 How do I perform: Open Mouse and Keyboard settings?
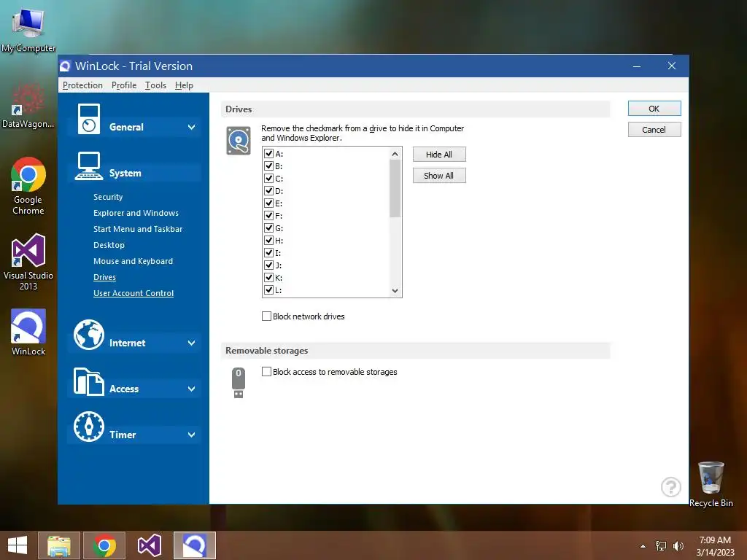click(x=133, y=261)
